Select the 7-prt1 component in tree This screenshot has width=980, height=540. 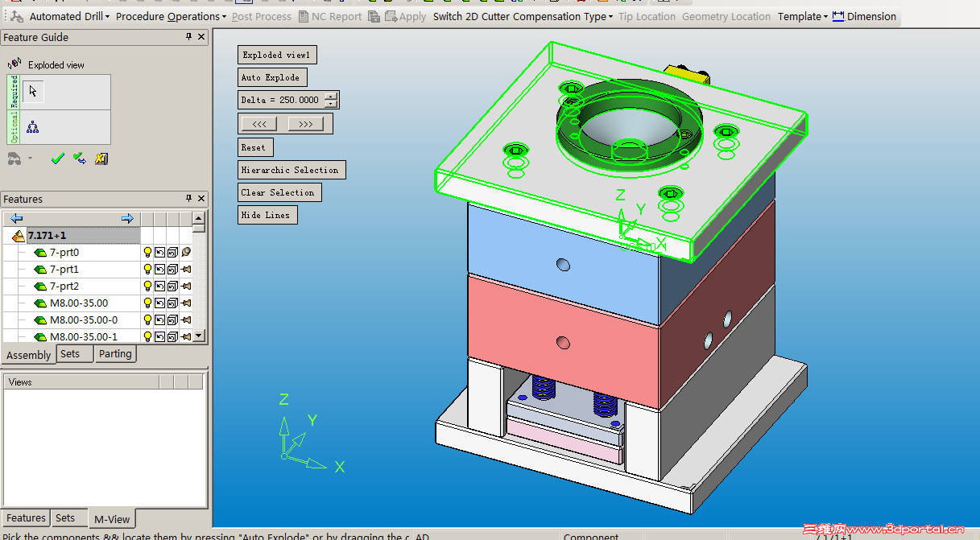click(64, 270)
